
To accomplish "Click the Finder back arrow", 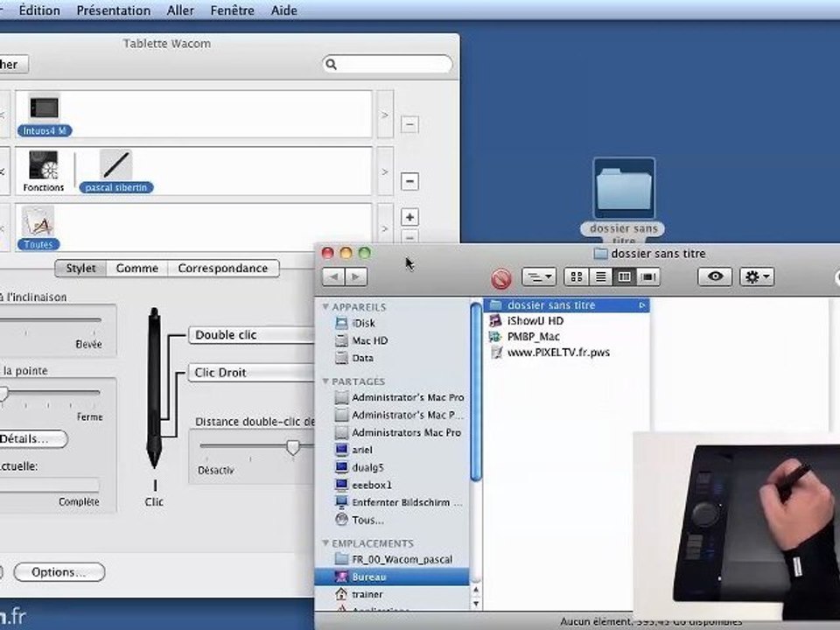I will [x=333, y=276].
